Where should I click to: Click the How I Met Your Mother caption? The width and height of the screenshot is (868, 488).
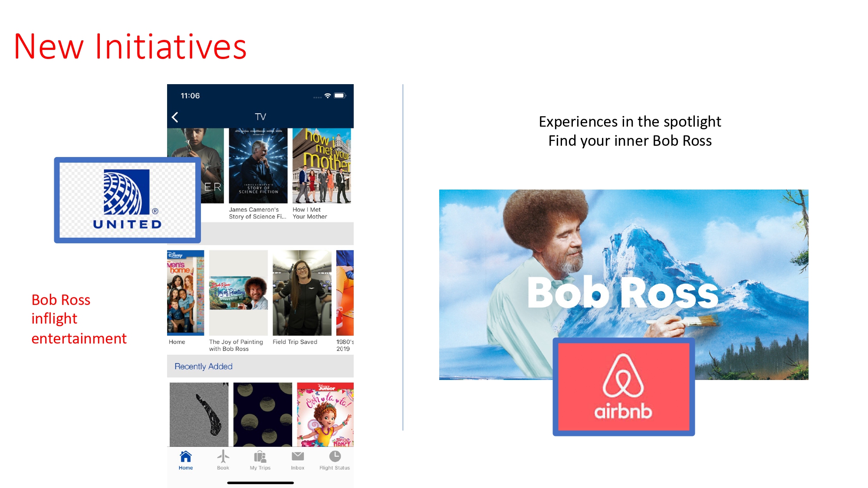310,213
